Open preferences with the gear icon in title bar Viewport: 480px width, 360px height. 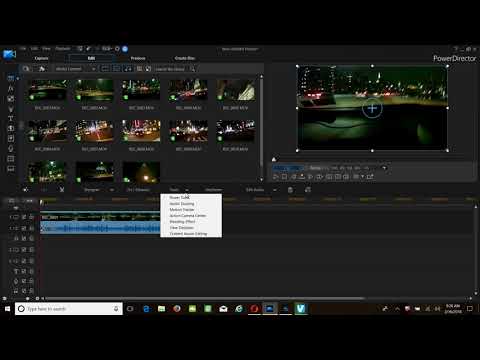click(117, 49)
